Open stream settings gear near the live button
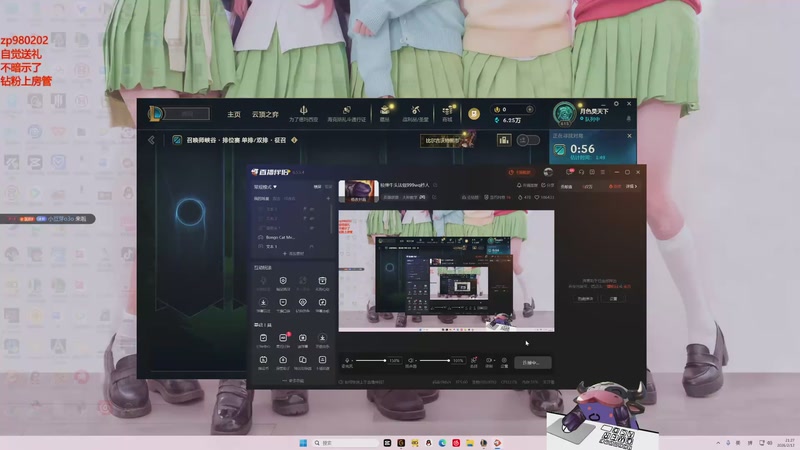The image size is (800, 450). pos(504,360)
